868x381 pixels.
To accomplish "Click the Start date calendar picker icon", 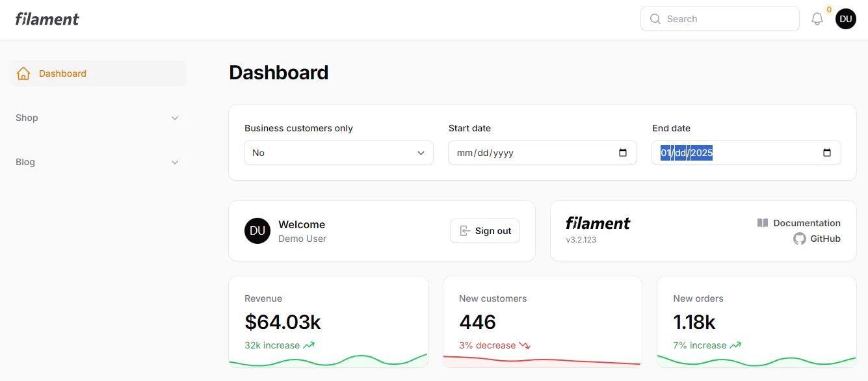I will 622,153.
